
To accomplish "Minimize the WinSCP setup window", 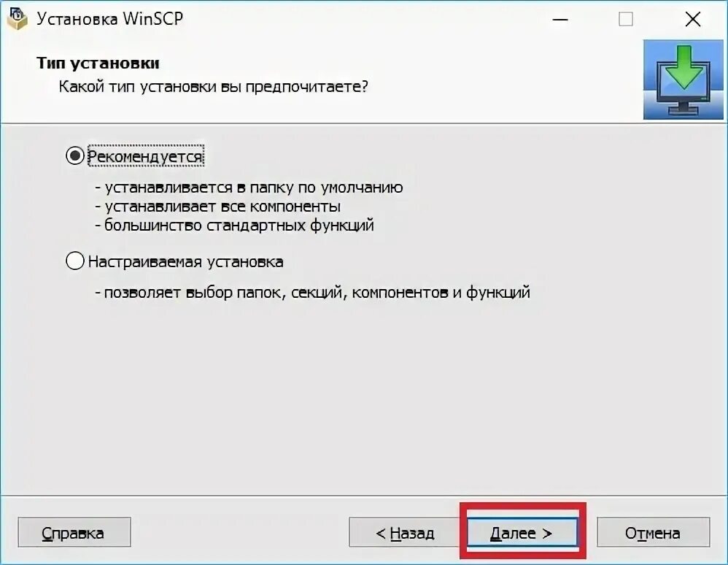I will [560, 20].
